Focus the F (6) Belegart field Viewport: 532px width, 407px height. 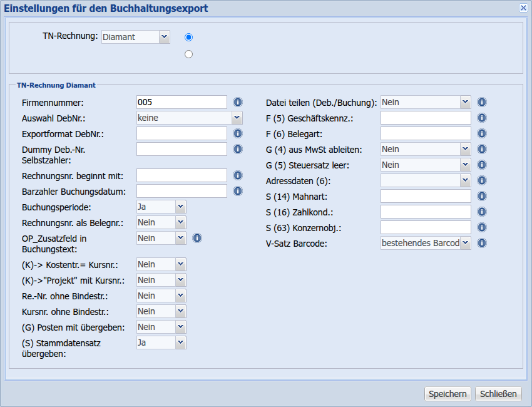(426, 133)
